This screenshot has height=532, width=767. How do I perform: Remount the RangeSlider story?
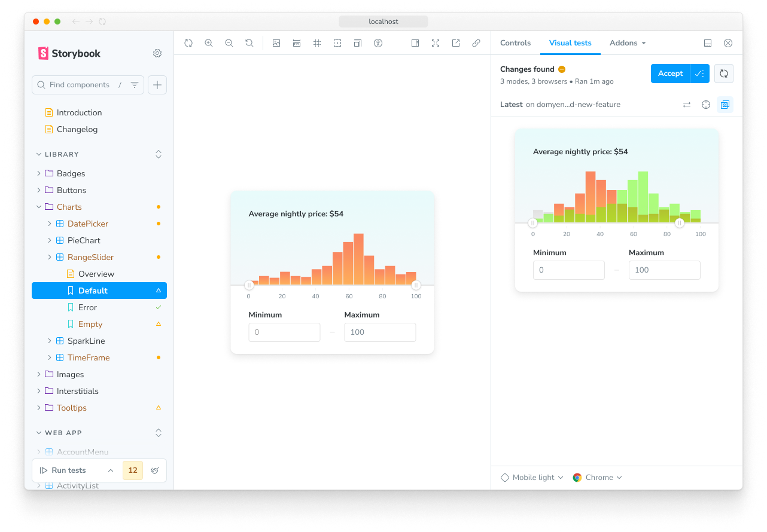[188, 43]
